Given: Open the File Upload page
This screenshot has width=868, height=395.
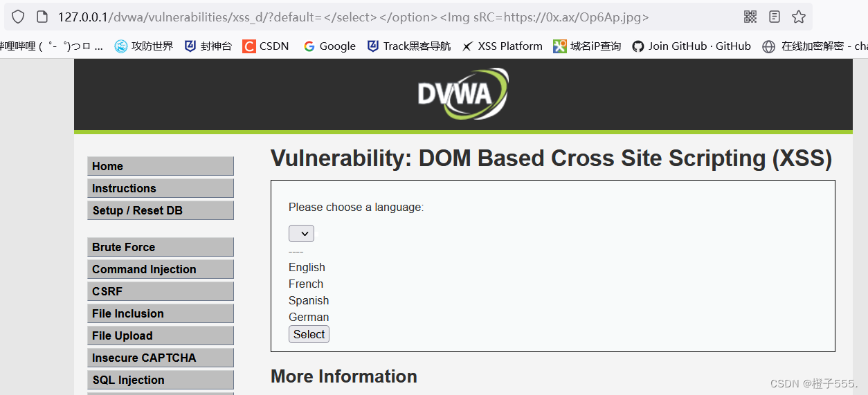Looking at the screenshot, I should [x=160, y=336].
